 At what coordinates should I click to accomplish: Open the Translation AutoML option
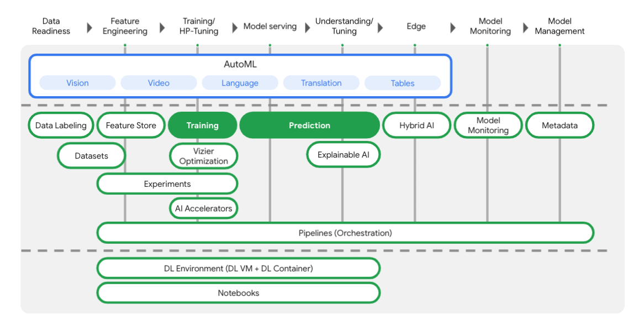[321, 83]
